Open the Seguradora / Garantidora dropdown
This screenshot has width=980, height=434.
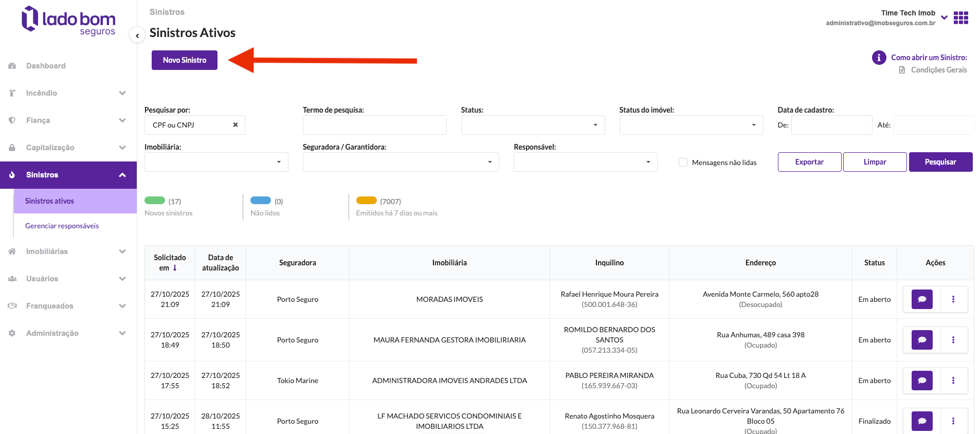click(401, 162)
